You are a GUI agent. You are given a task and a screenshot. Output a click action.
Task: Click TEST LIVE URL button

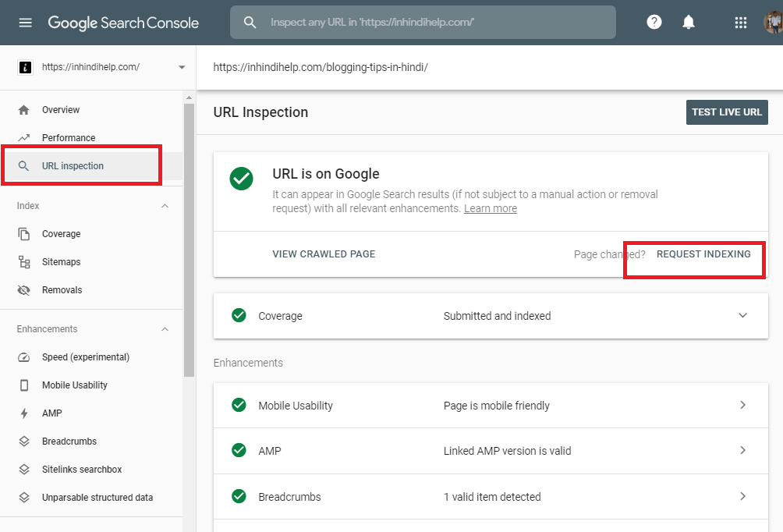click(727, 112)
